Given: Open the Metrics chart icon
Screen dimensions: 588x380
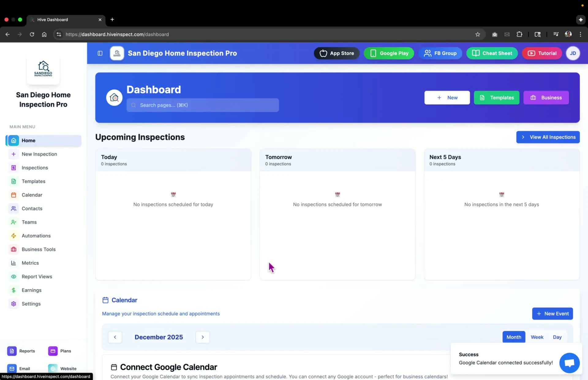Looking at the screenshot, I should (x=13, y=263).
